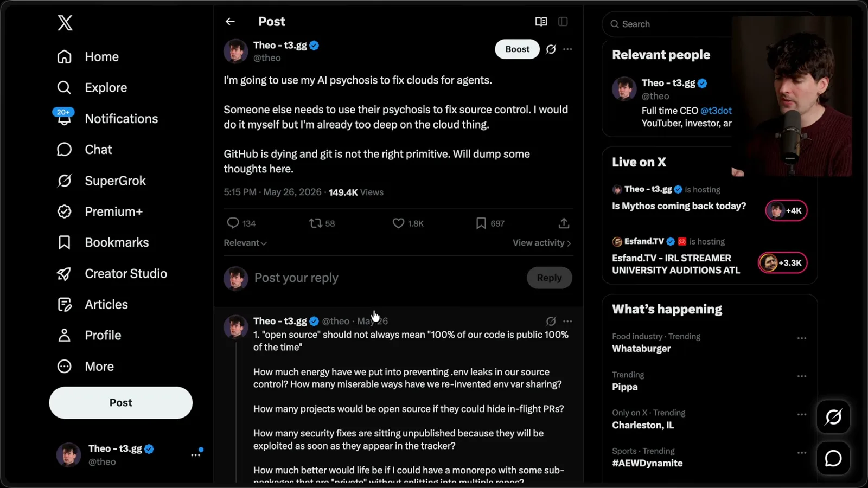Screen dimensions: 868x488
Task: Click Grok explain icon beside Boost
Action: tap(551, 49)
